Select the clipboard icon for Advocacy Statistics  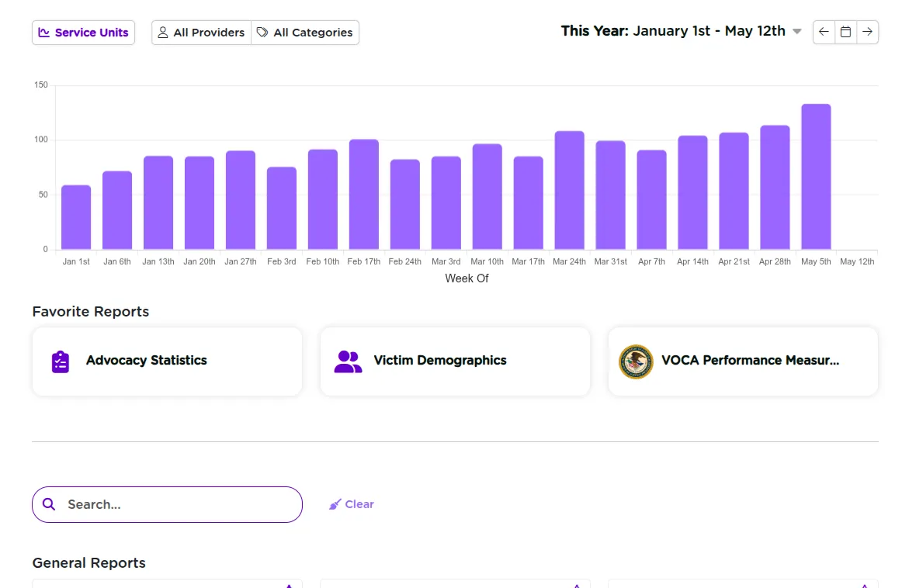pos(58,361)
